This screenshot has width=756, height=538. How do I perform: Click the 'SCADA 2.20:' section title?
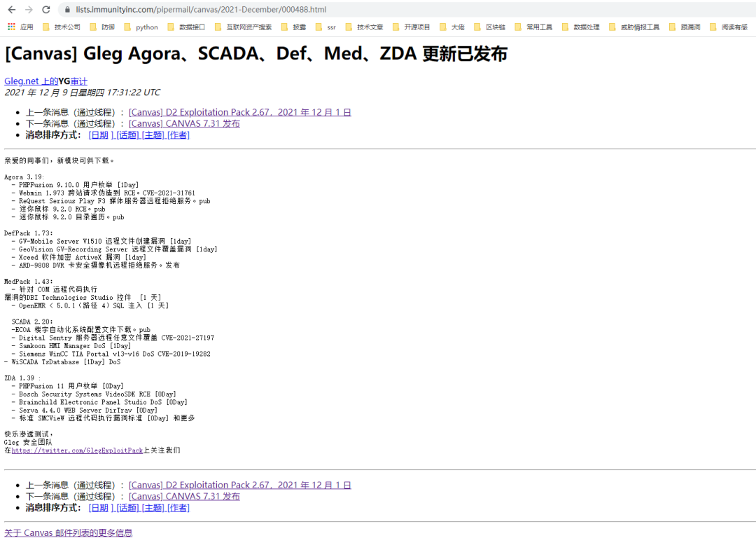pos(32,322)
